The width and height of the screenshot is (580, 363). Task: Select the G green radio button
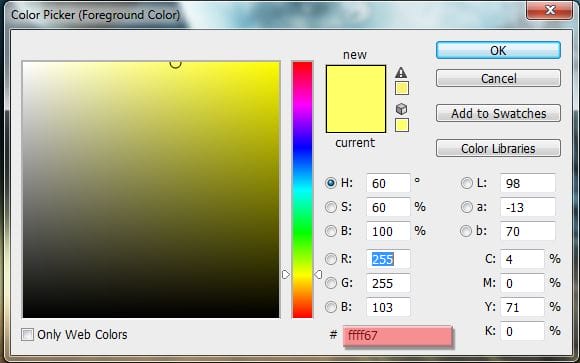click(x=331, y=283)
